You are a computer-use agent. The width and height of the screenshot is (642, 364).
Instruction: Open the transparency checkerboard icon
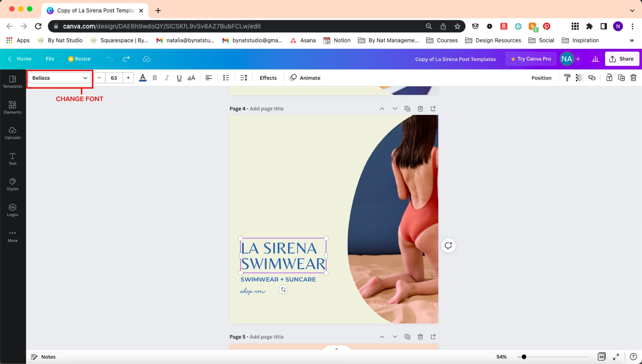(x=579, y=78)
